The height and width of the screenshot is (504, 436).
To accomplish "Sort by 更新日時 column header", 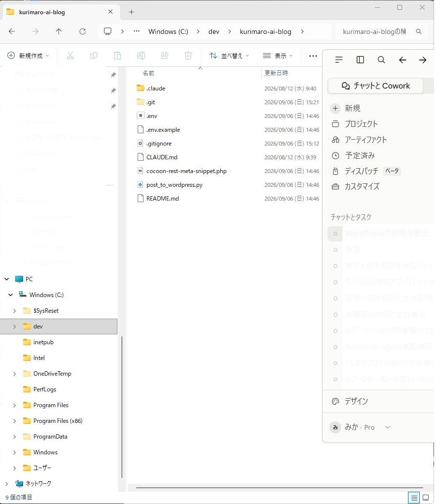I will pos(276,73).
